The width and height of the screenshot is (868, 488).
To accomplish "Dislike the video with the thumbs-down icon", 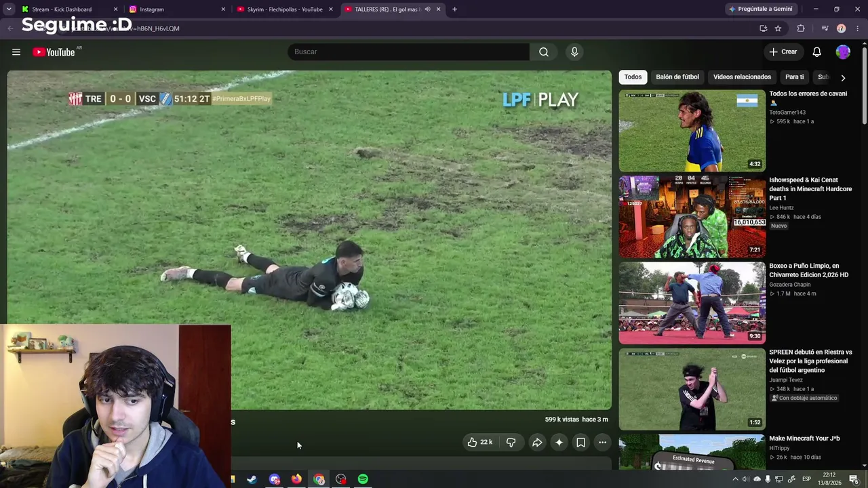I will (x=511, y=443).
